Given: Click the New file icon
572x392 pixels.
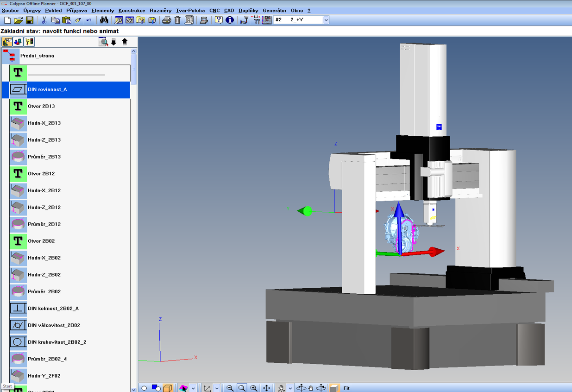Looking at the screenshot, I should coord(7,20).
